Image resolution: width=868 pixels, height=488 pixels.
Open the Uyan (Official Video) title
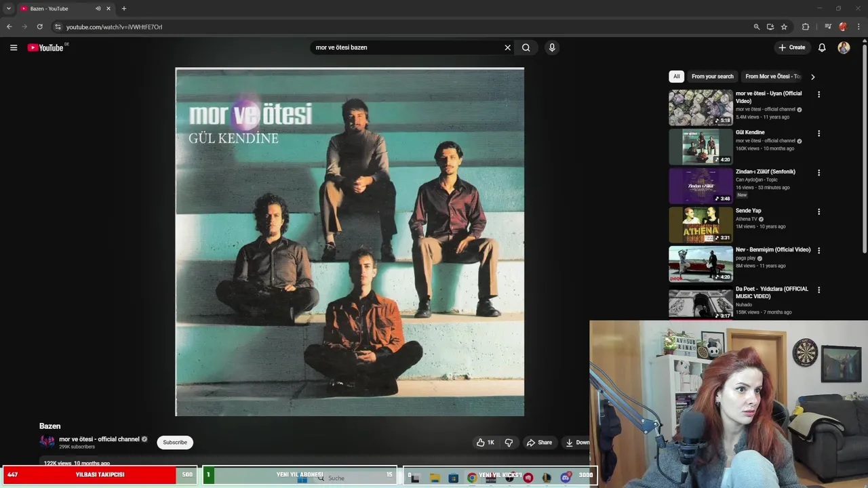[768, 97]
